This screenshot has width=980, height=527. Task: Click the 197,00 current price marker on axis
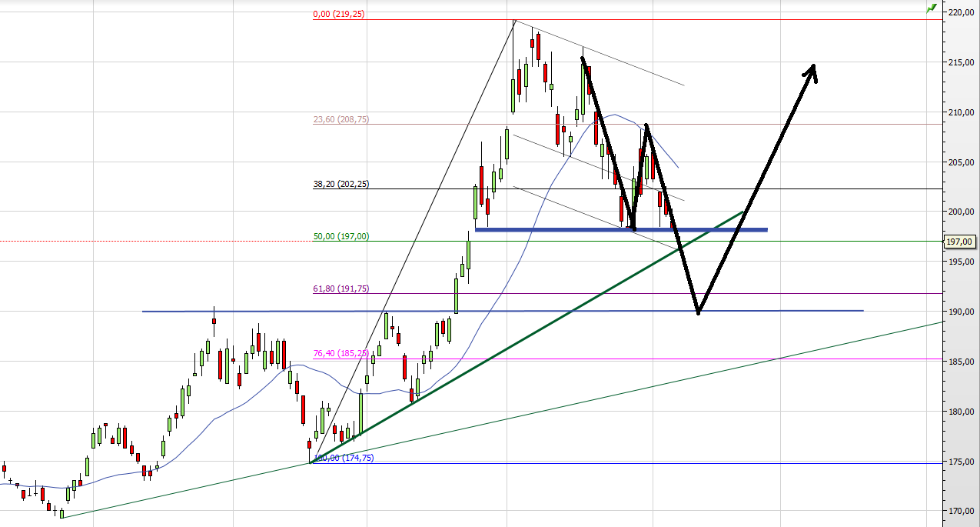pyautogui.click(x=961, y=242)
